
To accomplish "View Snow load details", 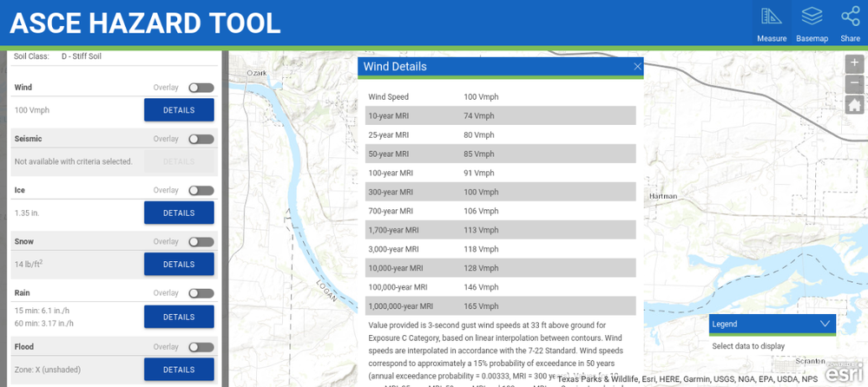I will 179,265.
